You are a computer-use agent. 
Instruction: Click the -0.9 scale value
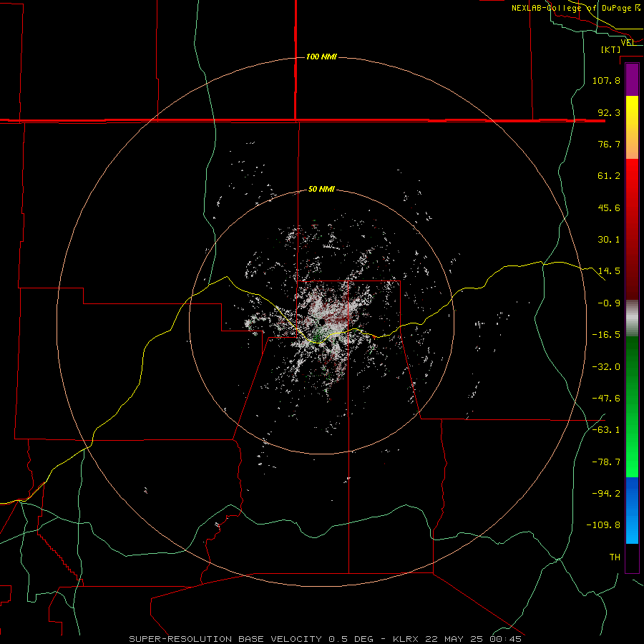click(609, 303)
